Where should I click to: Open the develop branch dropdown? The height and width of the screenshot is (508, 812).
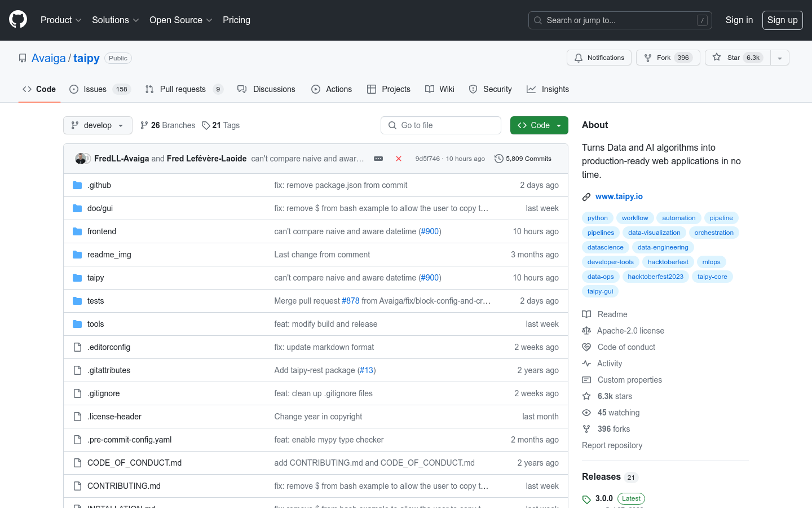coord(98,125)
